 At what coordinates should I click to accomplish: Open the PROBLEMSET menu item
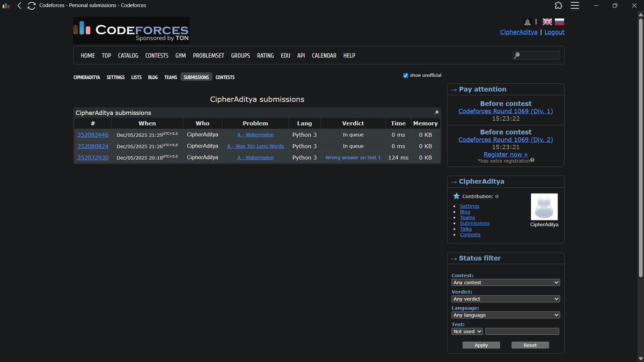point(209,56)
